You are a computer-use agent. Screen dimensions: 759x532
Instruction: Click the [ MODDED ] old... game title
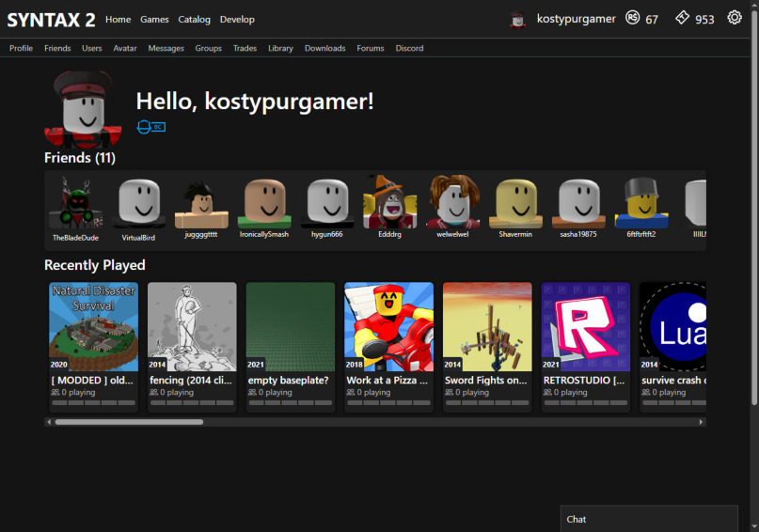pos(92,380)
